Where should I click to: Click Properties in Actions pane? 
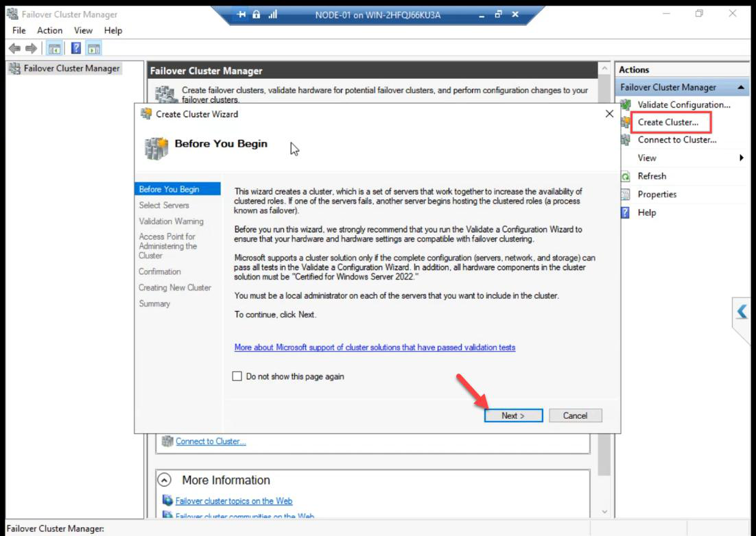click(657, 195)
